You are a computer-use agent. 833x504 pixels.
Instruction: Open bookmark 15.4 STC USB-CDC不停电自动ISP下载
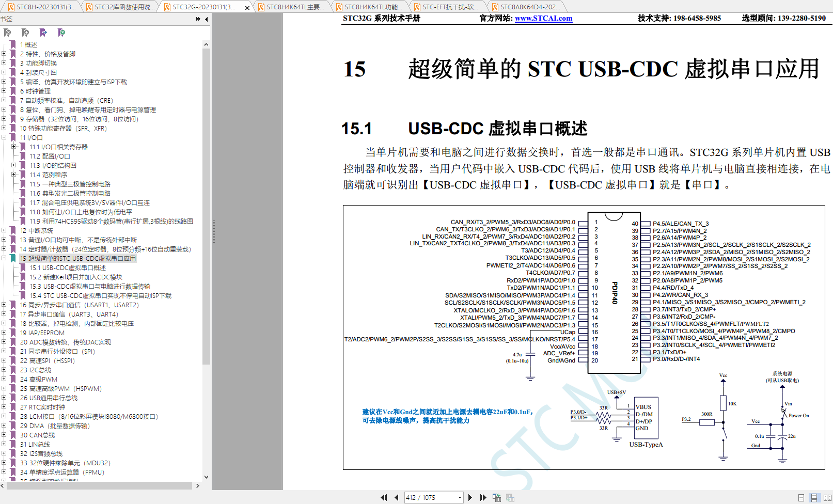[101, 296]
